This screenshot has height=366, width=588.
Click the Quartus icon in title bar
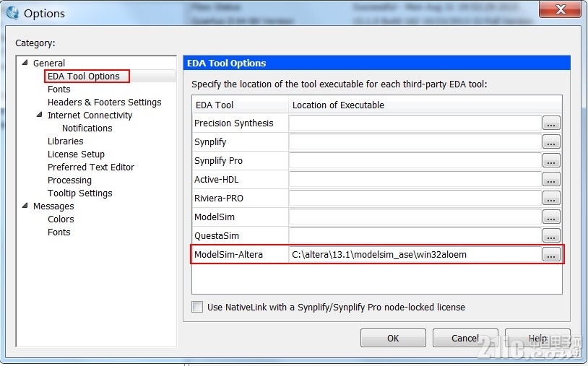(x=12, y=13)
